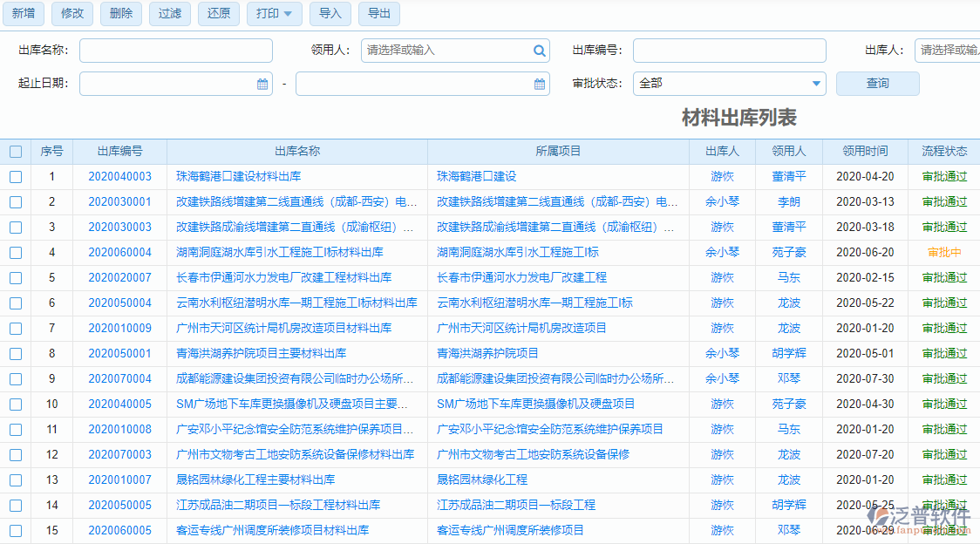Screen dimensions: 980x544
Task: Open 青海洪湖养护院项目主要材料出库 record link
Action: [x=261, y=354]
